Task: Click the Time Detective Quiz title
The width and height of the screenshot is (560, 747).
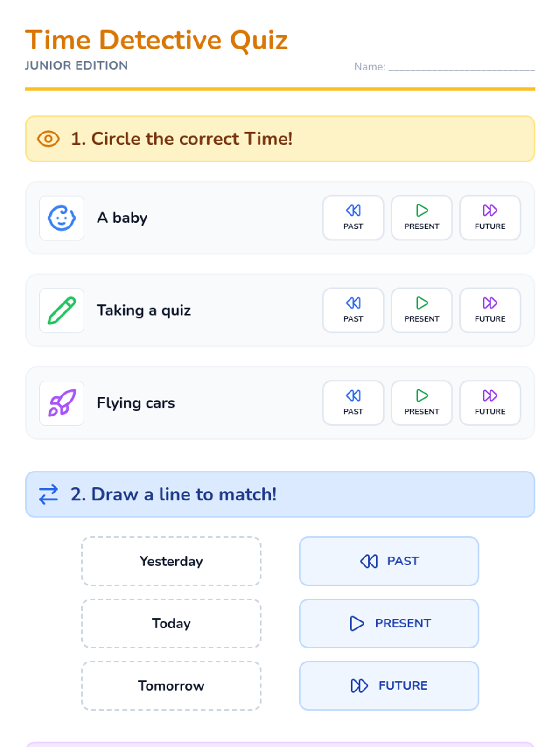Action: [156, 40]
